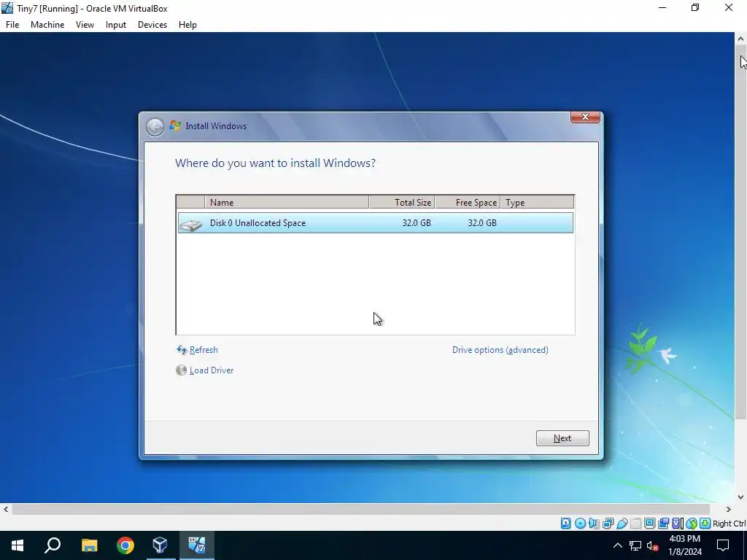Open Drive options (advanced)

(x=500, y=350)
